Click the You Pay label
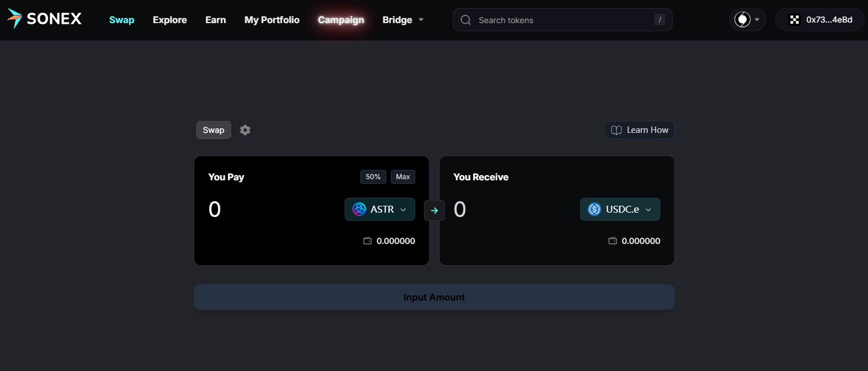This screenshot has height=371, width=868. pos(226,177)
